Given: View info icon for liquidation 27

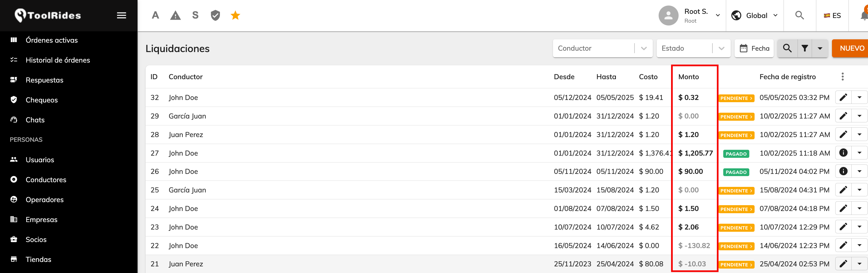Looking at the screenshot, I should tap(843, 153).
